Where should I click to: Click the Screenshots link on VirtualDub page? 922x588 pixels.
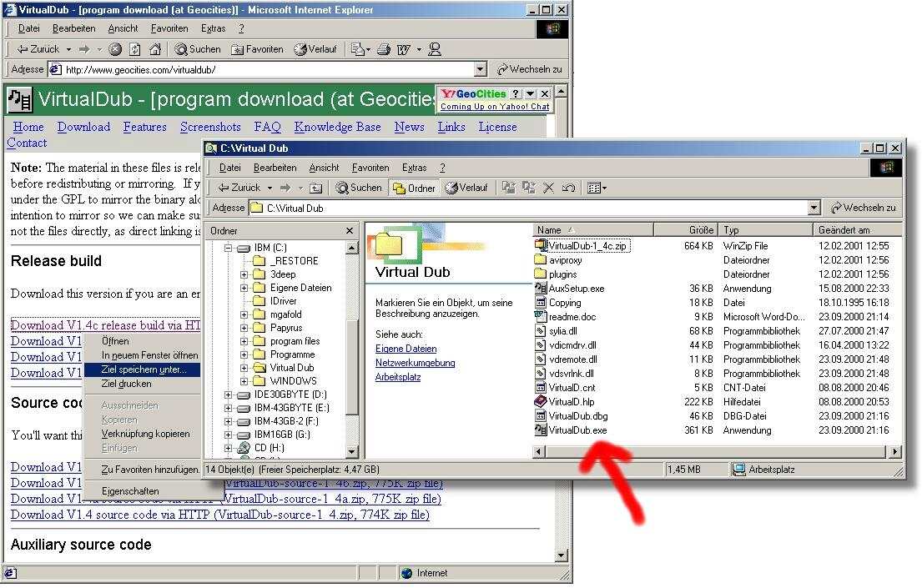pos(210,127)
